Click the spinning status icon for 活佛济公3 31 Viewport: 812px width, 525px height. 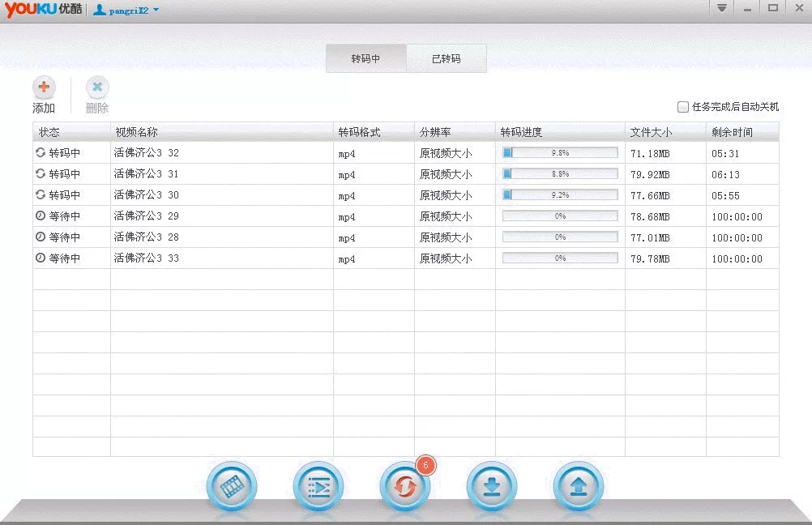click(x=41, y=173)
